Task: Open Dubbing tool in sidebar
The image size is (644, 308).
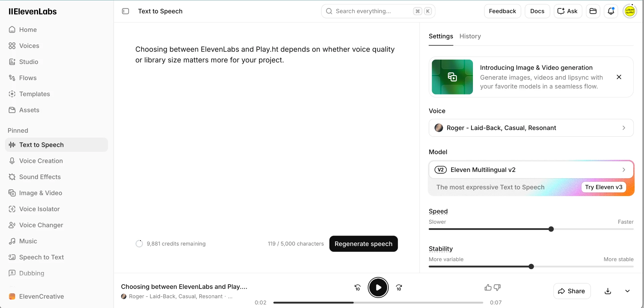Action: (x=56, y=273)
